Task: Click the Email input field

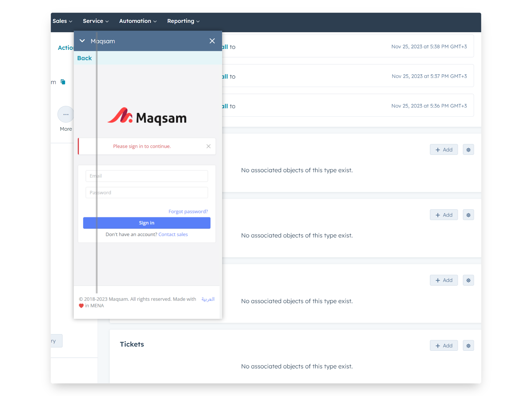Action: click(147, 176)
